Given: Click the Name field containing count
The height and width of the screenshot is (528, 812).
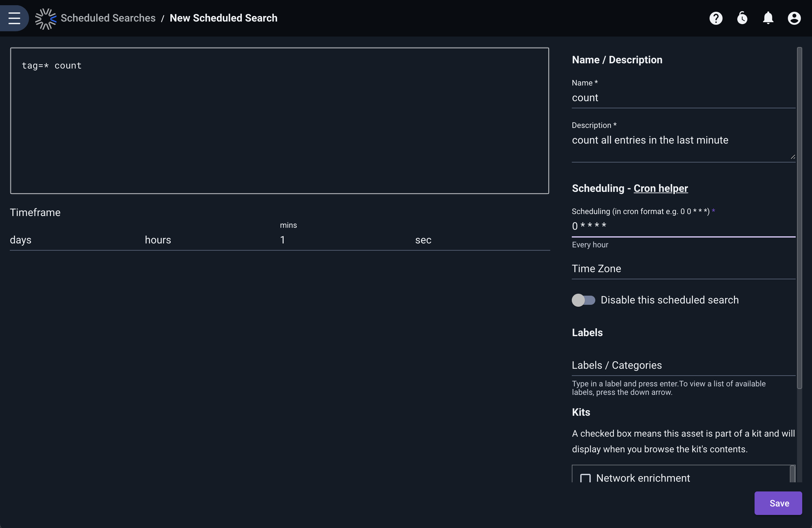Looking at the screenshot, I should (683, 98).
